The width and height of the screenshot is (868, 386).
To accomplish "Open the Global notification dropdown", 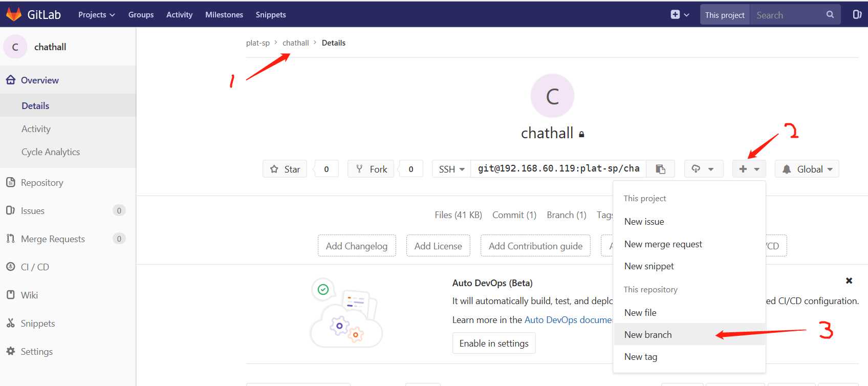I will click(x=807, y=169).
